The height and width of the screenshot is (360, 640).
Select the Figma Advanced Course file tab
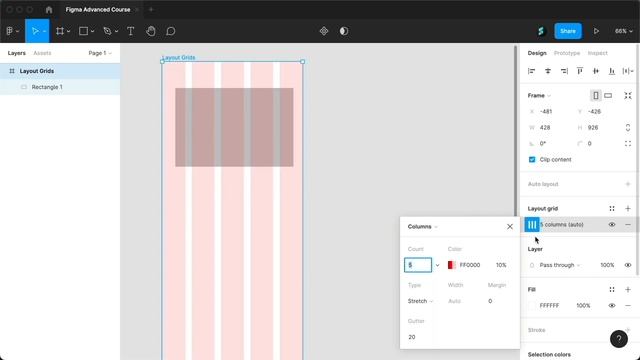pyautogui.click(x=98, y=9)
